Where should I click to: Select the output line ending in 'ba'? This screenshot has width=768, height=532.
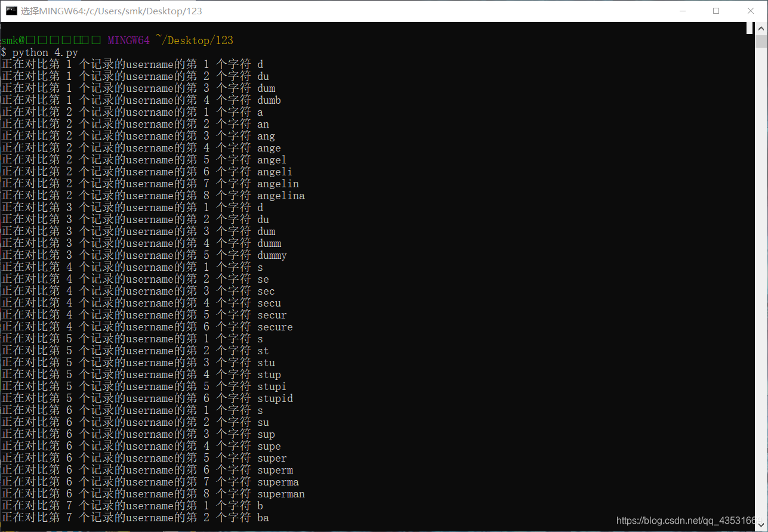click(135, 518)
